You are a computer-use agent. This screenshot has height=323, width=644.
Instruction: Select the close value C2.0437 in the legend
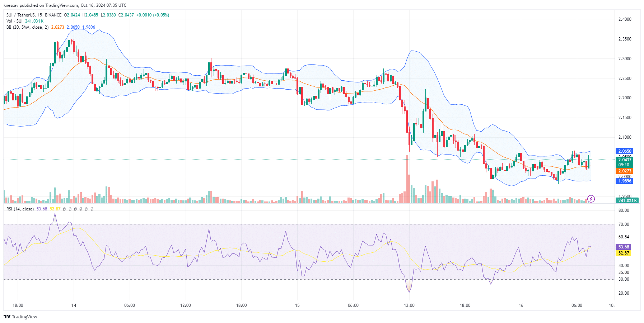click(126, 15)
